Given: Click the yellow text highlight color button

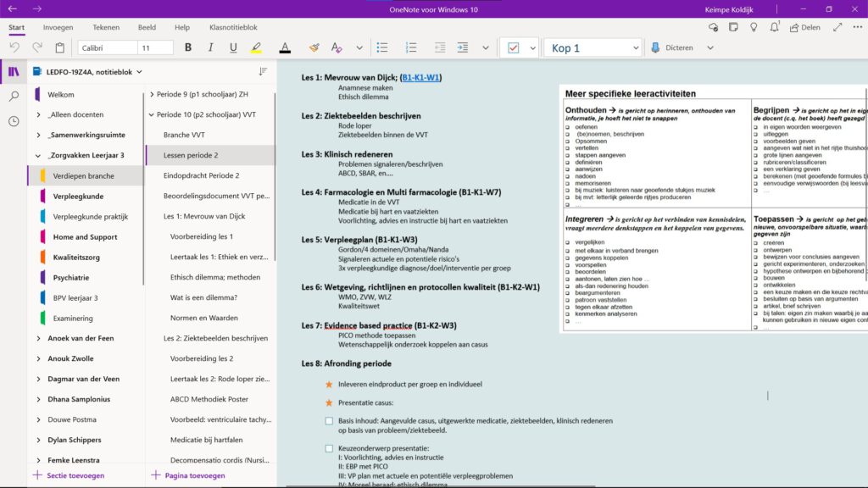Looking at the screenshot, I should [256, 48].
